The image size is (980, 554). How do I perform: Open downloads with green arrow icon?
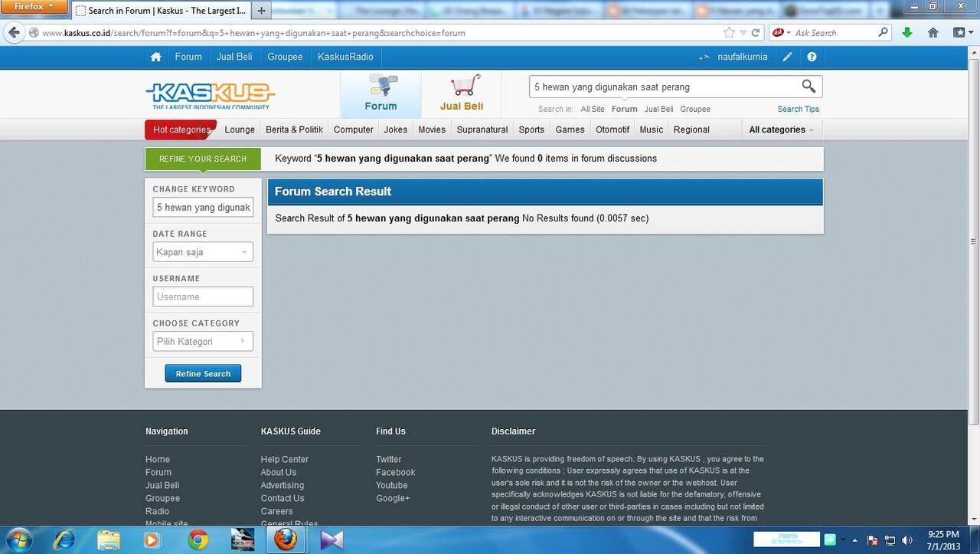(x=907, y=33)
